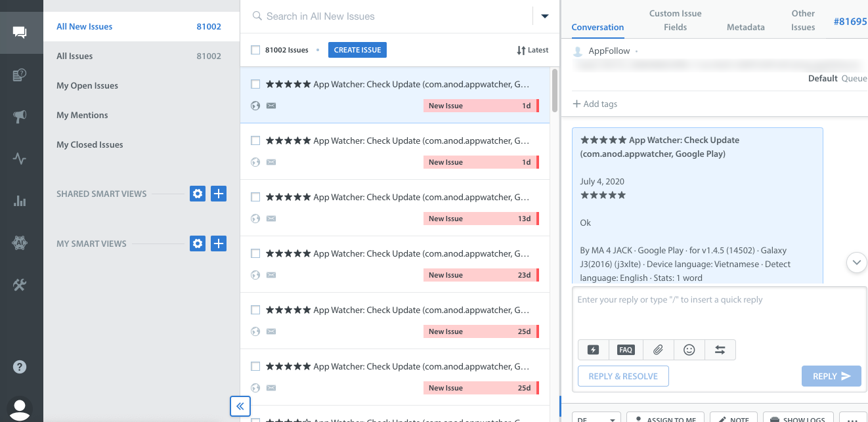Screen dimensions: 868x422
Task: Insert quick reply with lightning icon
Action: tap(594, 350)
